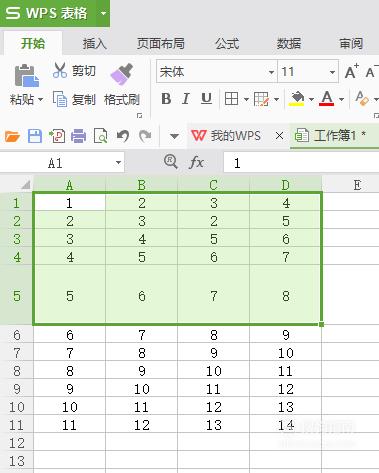Click the print icon
Viewport: 379px width, 473px height.
click(79, 136)
